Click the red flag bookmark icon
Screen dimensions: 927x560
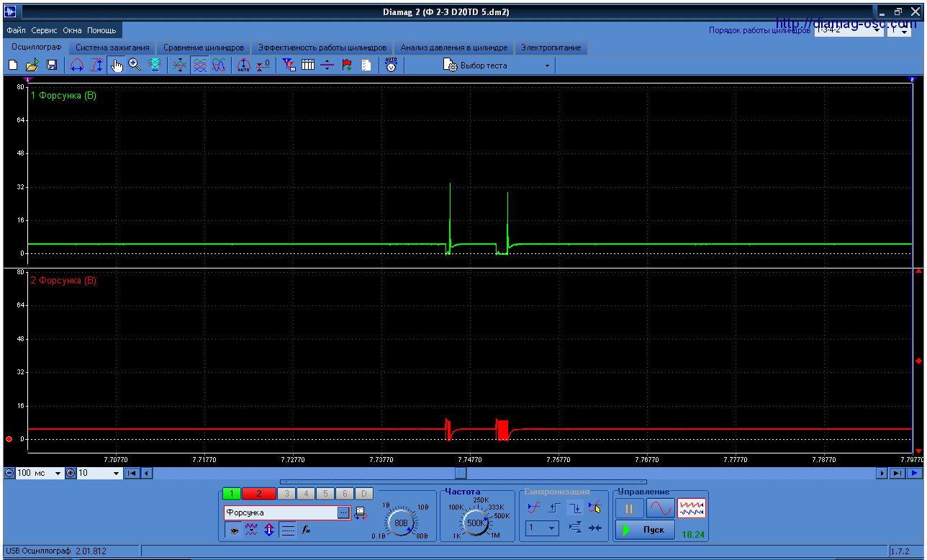coord(347,66)
